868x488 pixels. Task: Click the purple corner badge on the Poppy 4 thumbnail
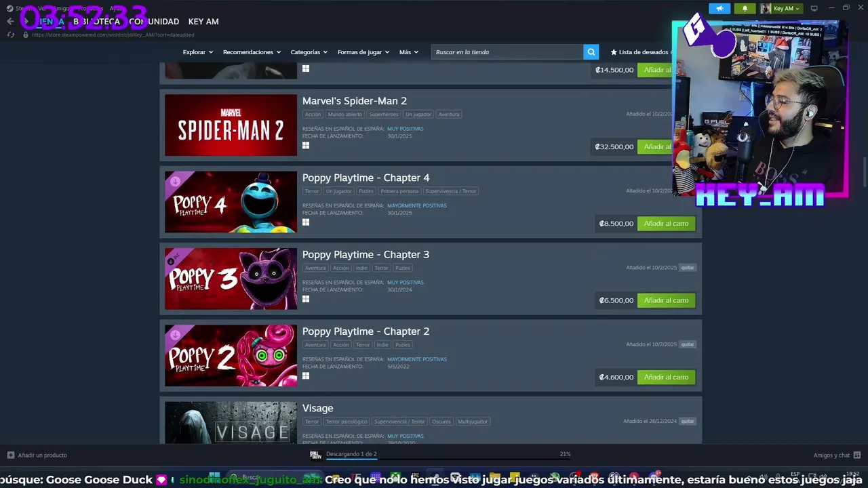(174, 180)
